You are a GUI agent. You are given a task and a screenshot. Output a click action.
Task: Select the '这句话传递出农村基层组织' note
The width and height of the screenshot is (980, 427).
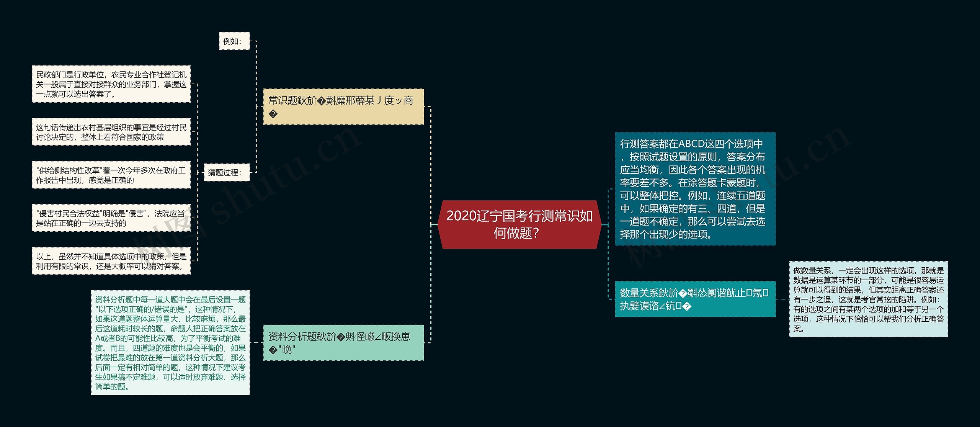[111, 132]
